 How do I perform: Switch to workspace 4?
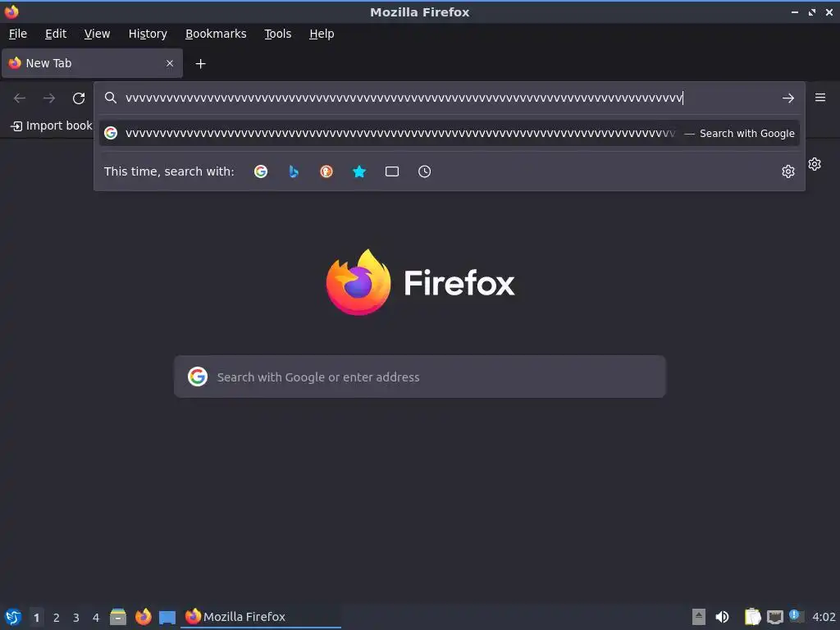(96, 618)
